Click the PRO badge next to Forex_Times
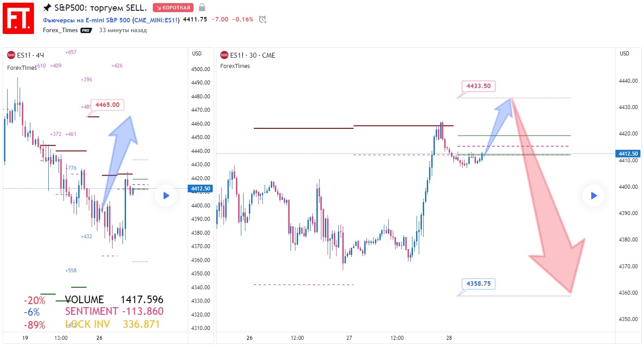The height and width of the screenshot is (347, 644). [x=86, y=30]
